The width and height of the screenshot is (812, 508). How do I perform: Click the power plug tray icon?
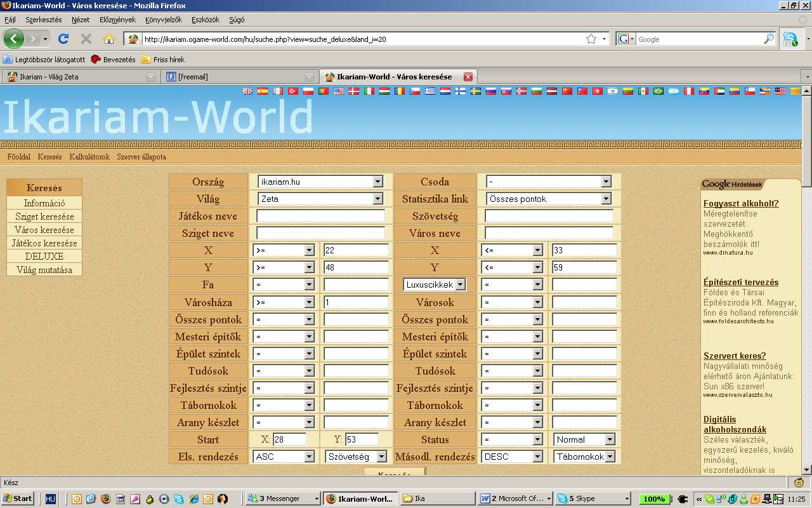pos(683,498)
